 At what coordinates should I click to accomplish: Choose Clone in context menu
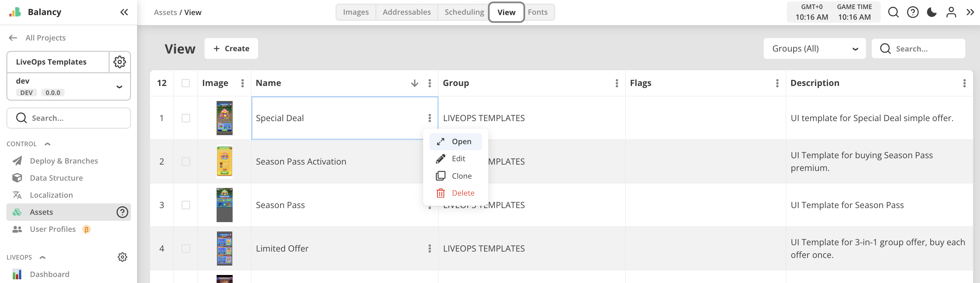(x=455, y=176)
